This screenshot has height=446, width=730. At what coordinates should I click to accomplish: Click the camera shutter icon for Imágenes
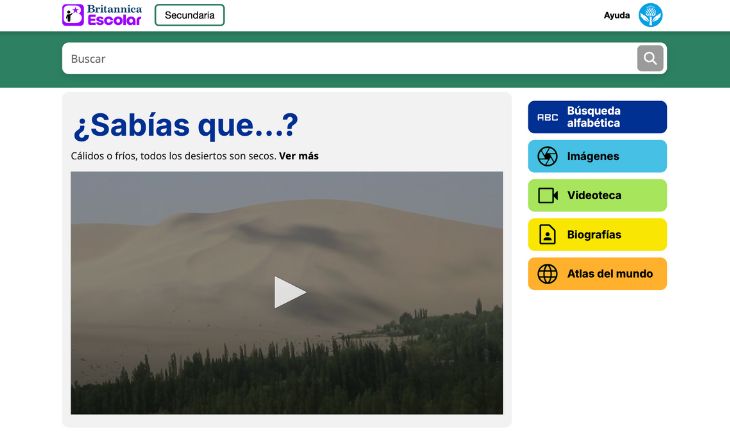[547, 156]
